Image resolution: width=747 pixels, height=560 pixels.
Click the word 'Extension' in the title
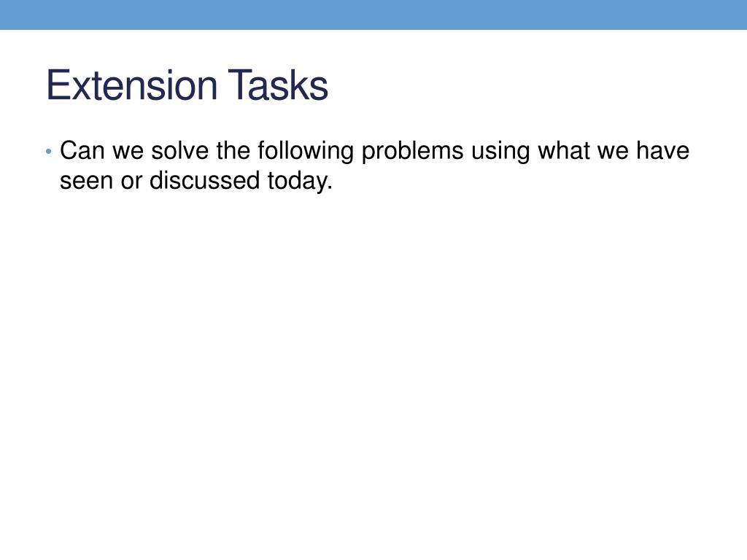click(132, 85)
